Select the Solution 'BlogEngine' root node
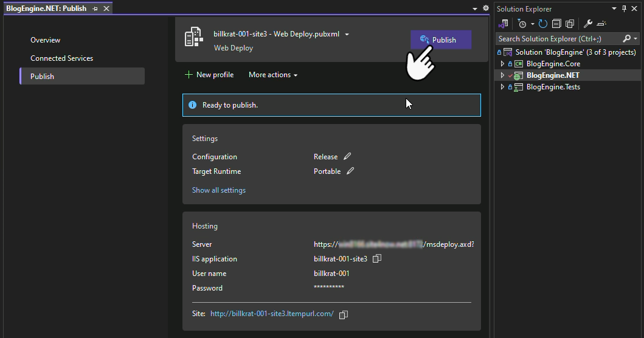The height and width of the screenshot is (338, 644). click(x=575, y=52)
